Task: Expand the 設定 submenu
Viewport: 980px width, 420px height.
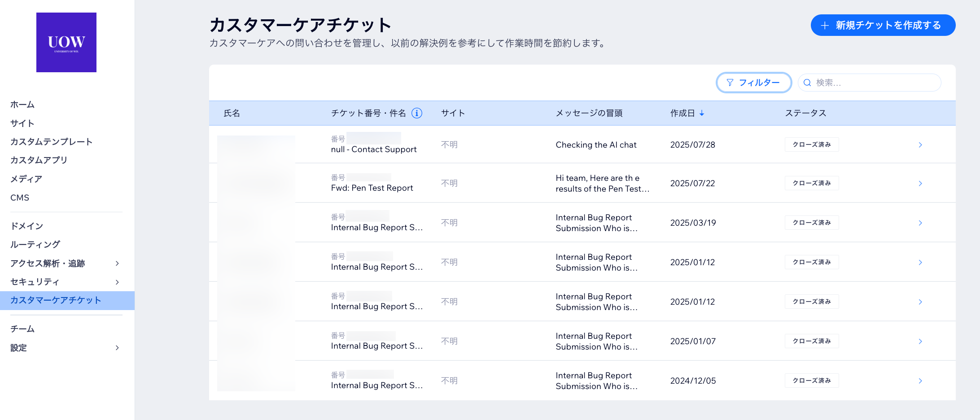Action: [x=117, y=348]
